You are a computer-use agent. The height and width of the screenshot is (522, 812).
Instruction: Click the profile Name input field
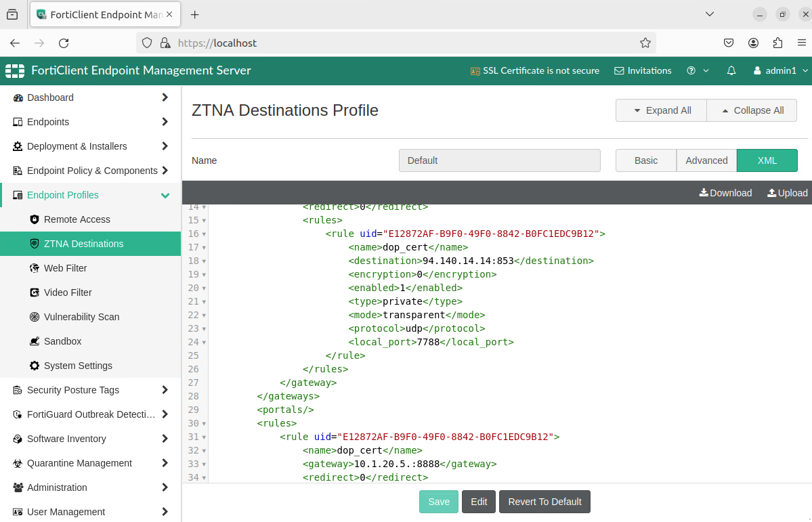coord(499,160)
